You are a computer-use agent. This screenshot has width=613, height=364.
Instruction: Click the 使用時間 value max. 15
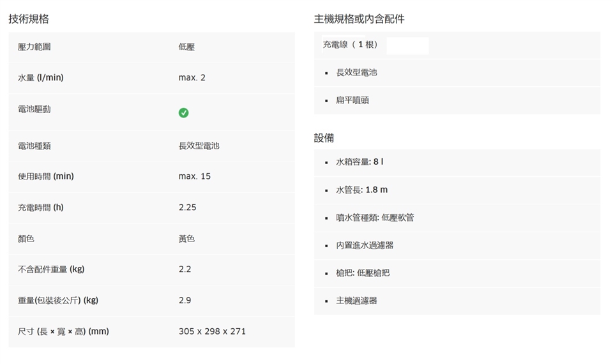pos(195,176)
